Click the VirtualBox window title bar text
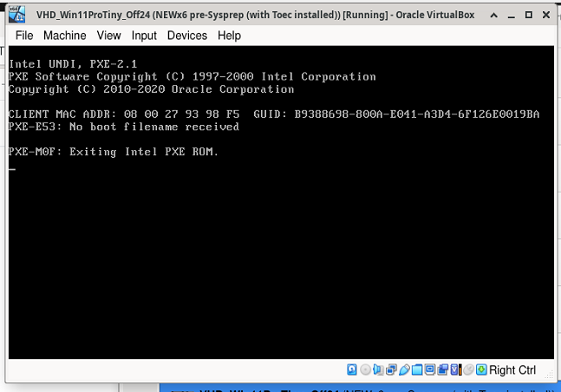561x392 pixels. 256,15
